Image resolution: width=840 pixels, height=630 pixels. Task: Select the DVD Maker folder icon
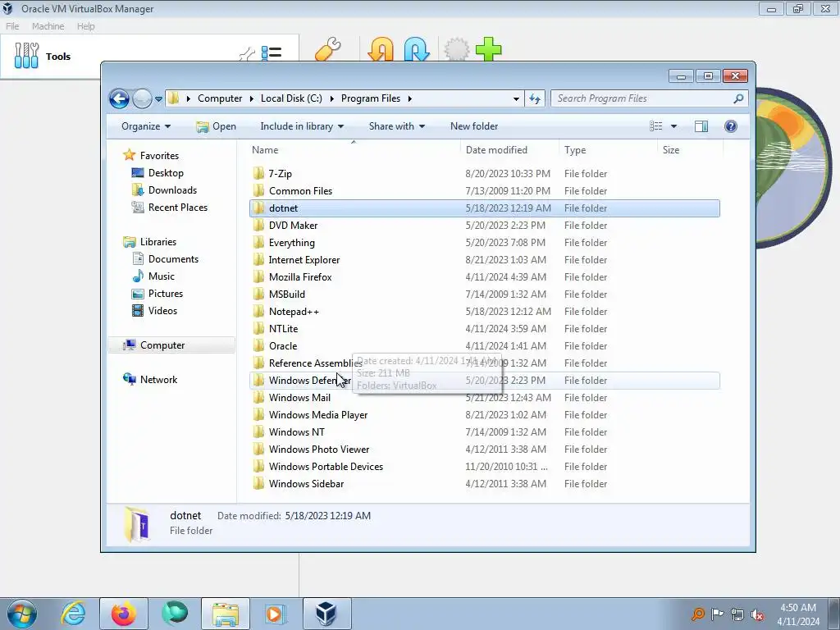pyautogui.click(x=258, y=225)
